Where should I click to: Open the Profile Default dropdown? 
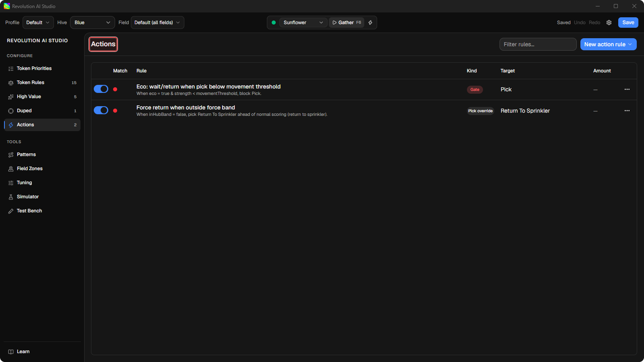38,23
